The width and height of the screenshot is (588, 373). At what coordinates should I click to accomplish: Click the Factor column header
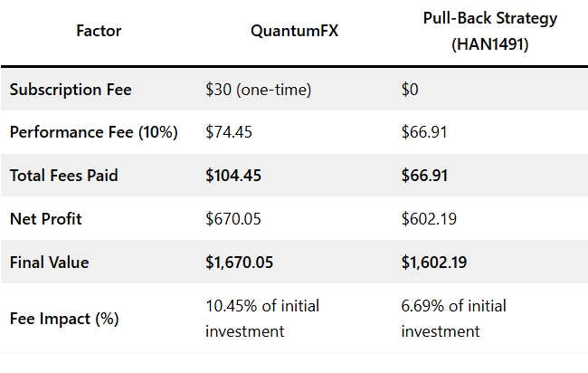click(x=100, y=31)
